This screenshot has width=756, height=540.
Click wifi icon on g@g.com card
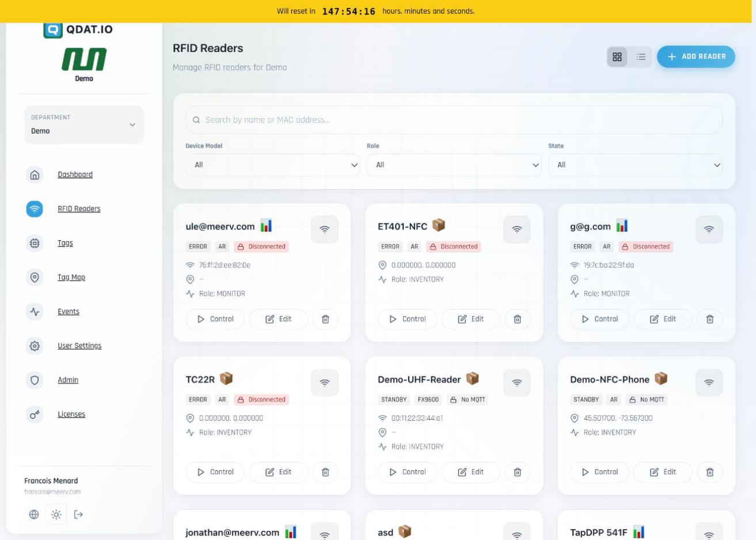point(709,229)
